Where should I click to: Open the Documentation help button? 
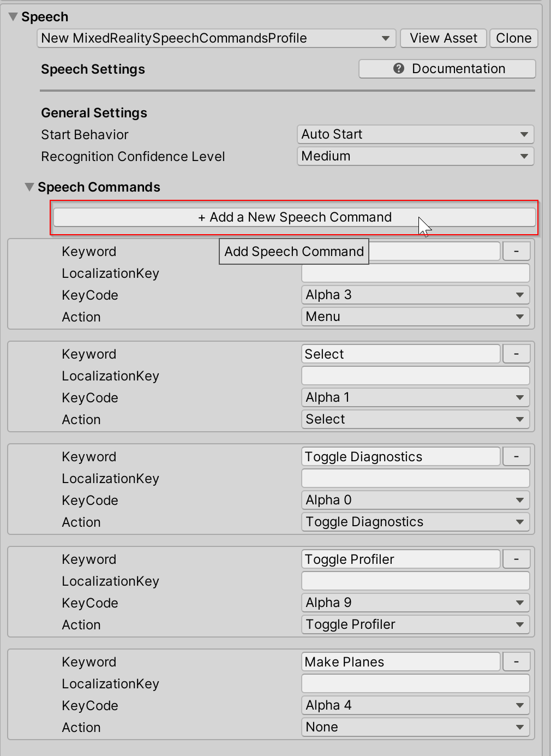point(447,69)
